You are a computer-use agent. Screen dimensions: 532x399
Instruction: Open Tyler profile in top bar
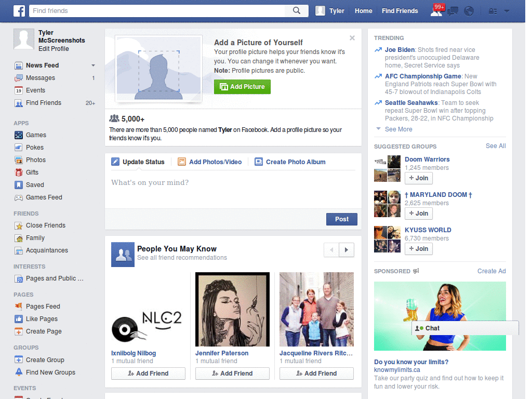tap(330, 11)
